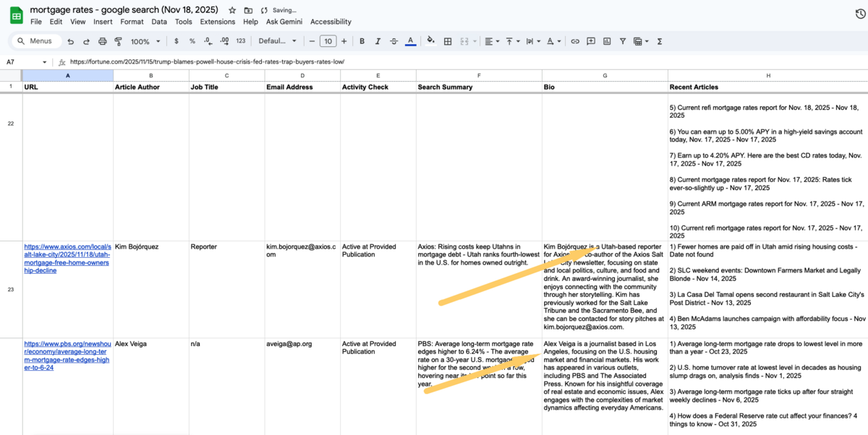This screenshot has height=435, width=868.
Task: Open the axios.com Utah mortgage article link
Action: pyautogui.click(x=67, y=258)
